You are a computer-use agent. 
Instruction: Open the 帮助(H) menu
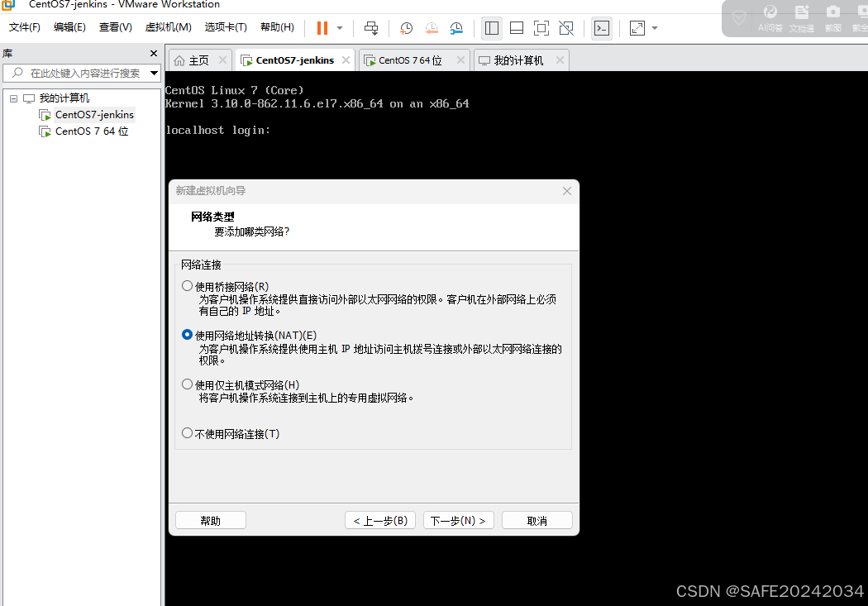click(277, 27)
